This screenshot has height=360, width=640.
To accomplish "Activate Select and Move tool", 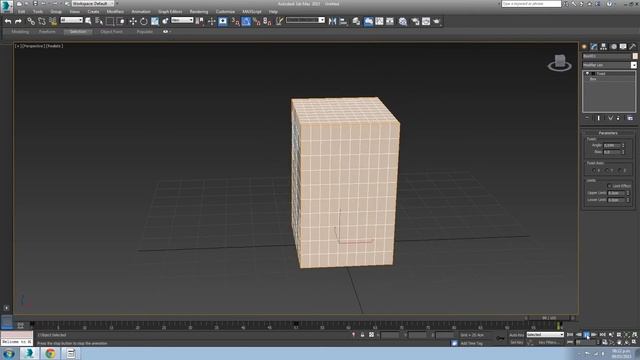I will click(x=133, y=21).
